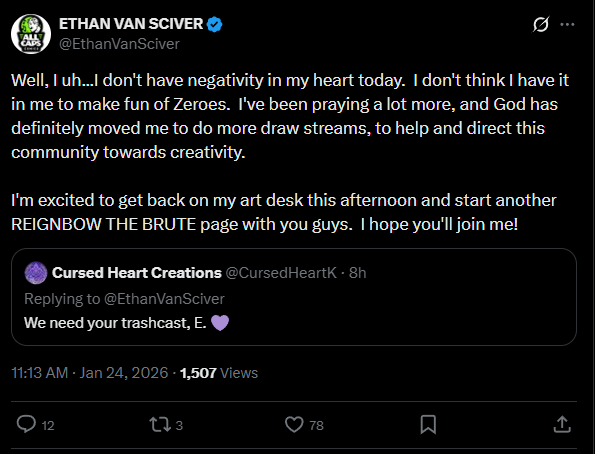Click the @CursedHeartK handle
The width and height of the screenshot is (595, 454).
pyautogui.click(x=281, y=273)
